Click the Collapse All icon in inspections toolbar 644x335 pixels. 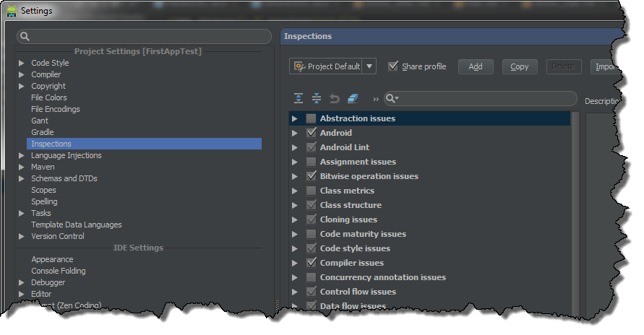click(317, 98)
